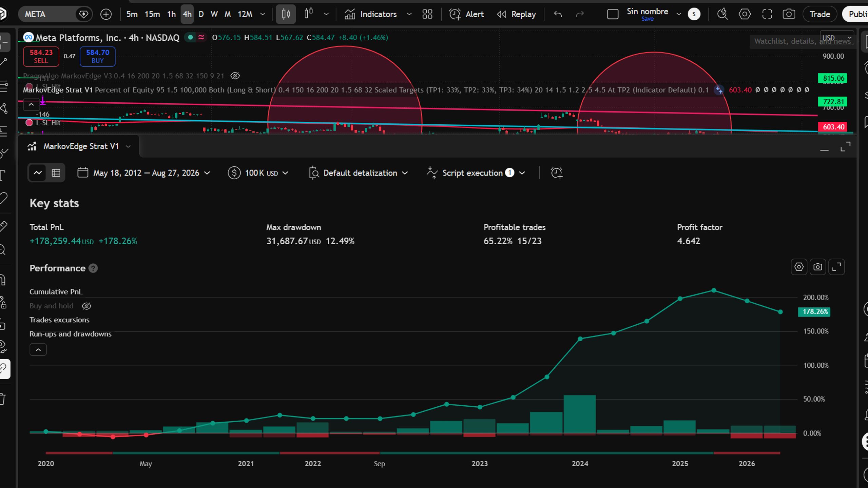
Task: Collapse the indicator legend with the arrow button
Action: click(x=31, y=105)
